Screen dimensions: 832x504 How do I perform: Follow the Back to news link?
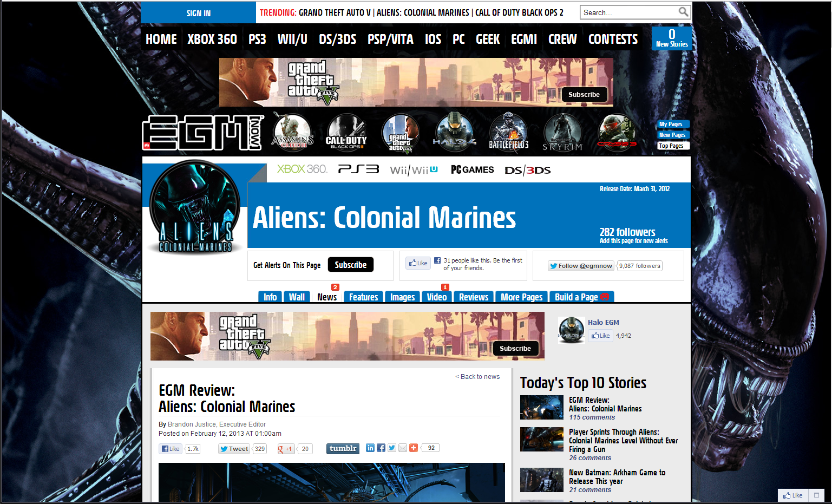coord(477,377)
